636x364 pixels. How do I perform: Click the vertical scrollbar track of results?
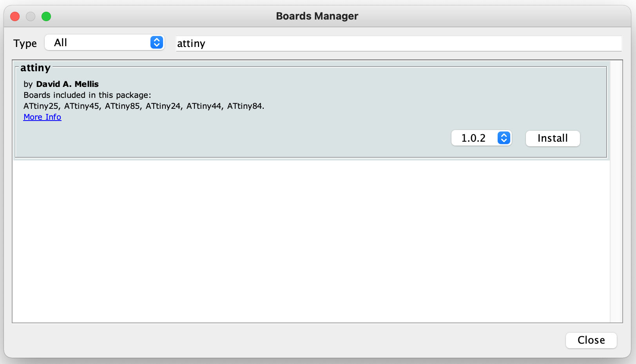pos(616,235)
